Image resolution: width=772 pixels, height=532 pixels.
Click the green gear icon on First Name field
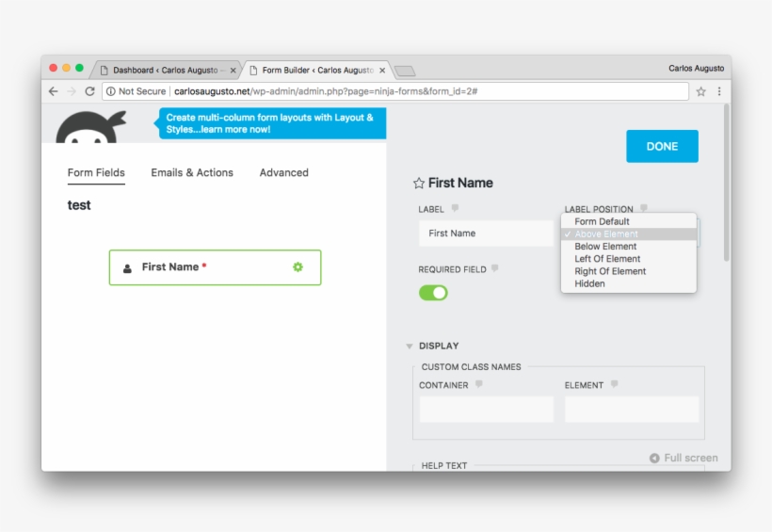pyautogui.click(x=298, y=267)
